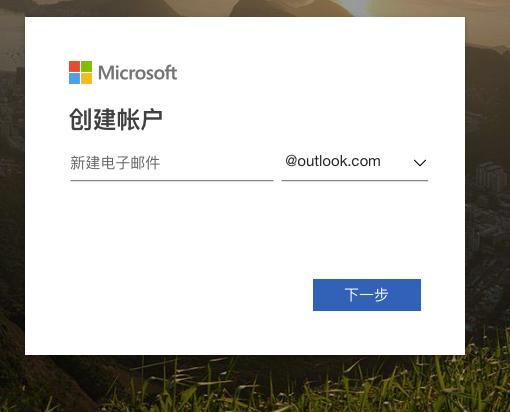
Task: Click the 下一步 text inside the blue button
Action: 366,295
